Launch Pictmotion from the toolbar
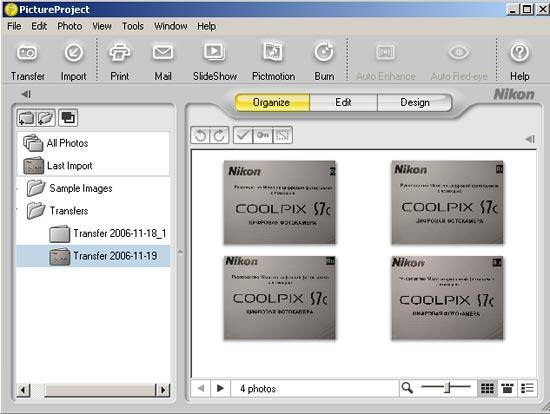 point(273,61)
